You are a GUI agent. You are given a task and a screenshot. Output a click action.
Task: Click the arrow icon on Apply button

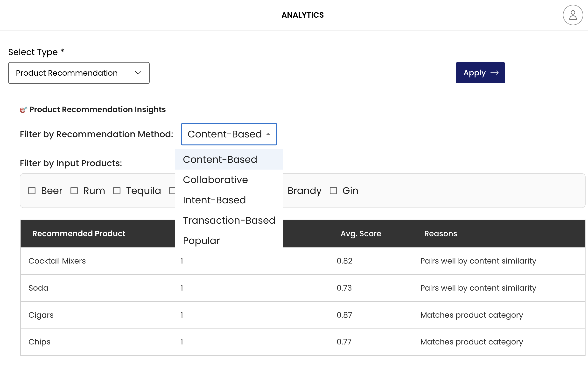click(494, 73)
